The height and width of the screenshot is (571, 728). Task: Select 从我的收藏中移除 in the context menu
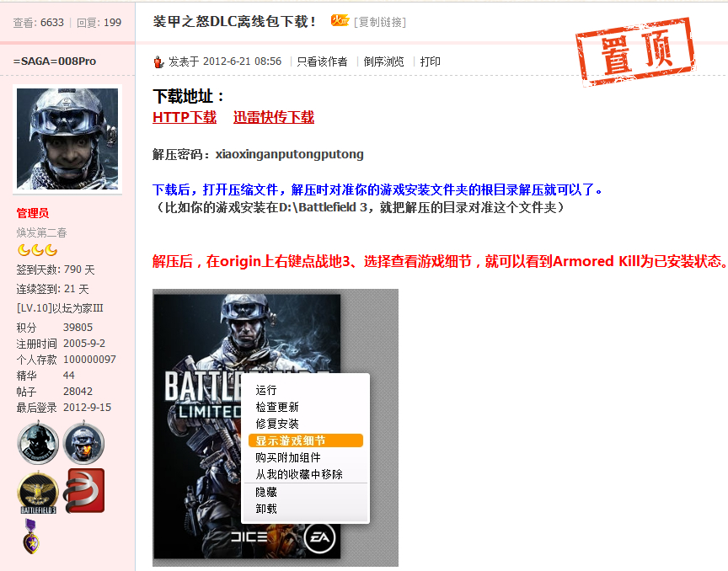coord(299,474)
